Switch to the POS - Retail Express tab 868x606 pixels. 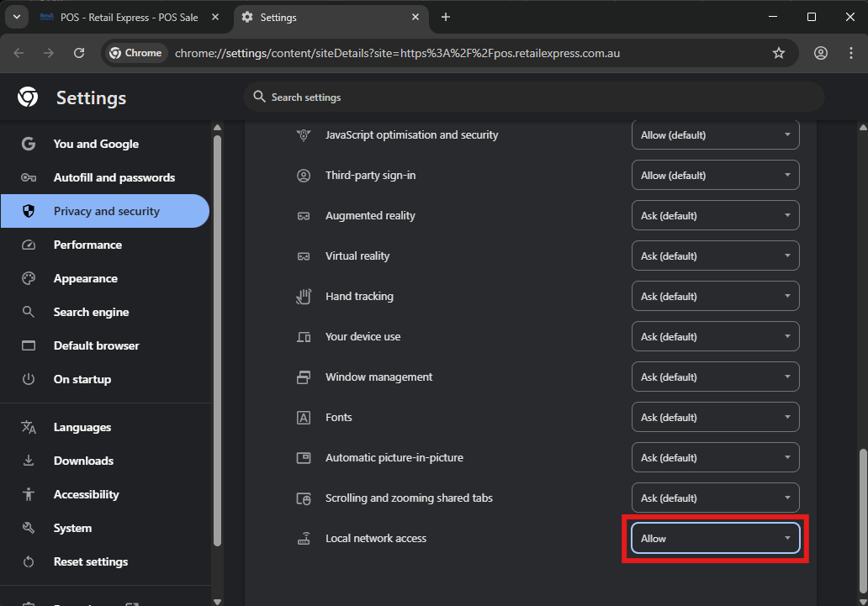(x=130, y=17)
